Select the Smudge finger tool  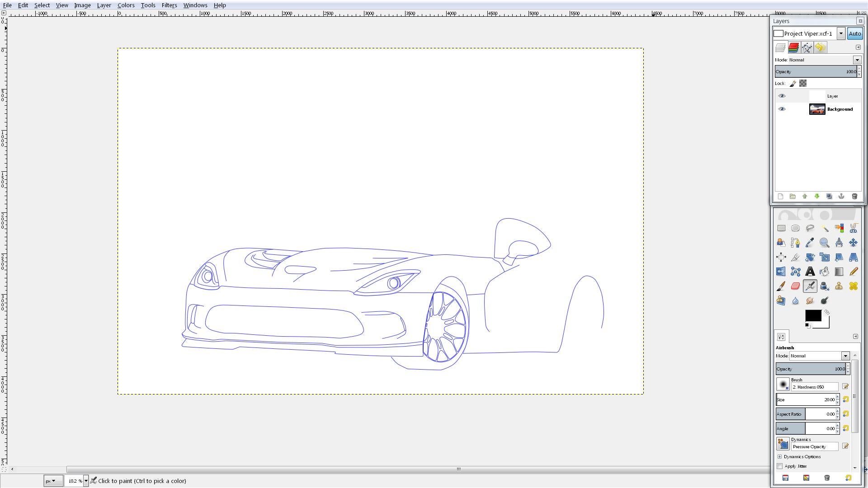point(810,300)
